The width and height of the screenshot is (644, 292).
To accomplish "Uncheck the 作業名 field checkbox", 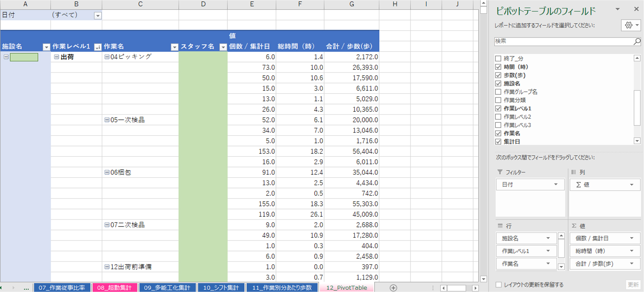I will pos(498,133).
